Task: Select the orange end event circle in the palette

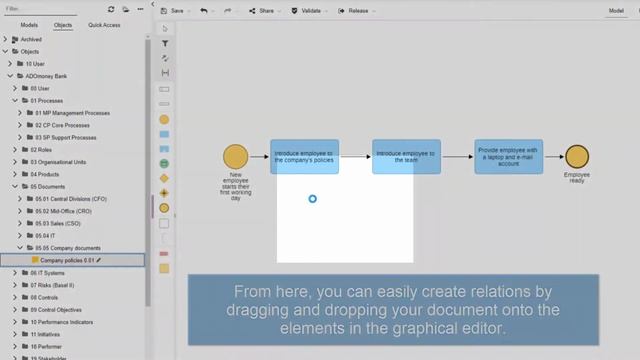Action: click(x=164, y=208)
